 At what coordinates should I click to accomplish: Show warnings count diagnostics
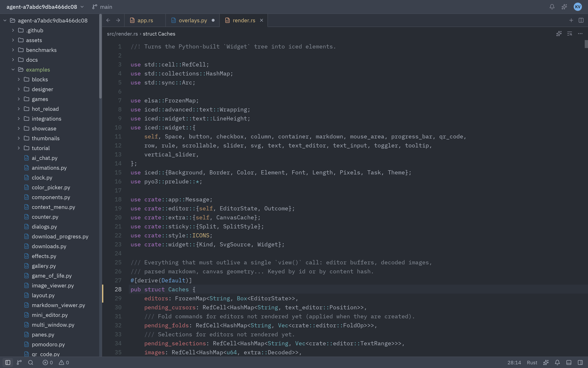pos(64,362)
